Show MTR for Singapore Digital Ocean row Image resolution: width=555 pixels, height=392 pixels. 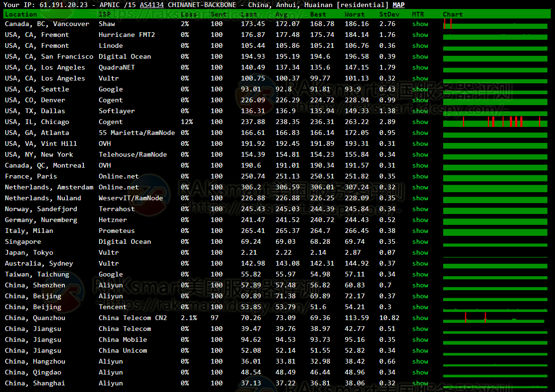tap(420, 242)
